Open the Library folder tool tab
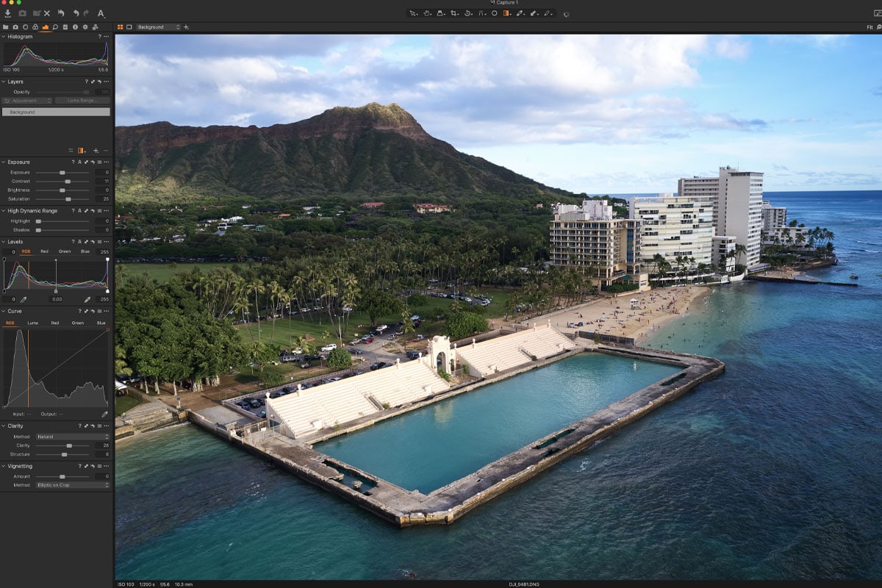 click(7, 27)
